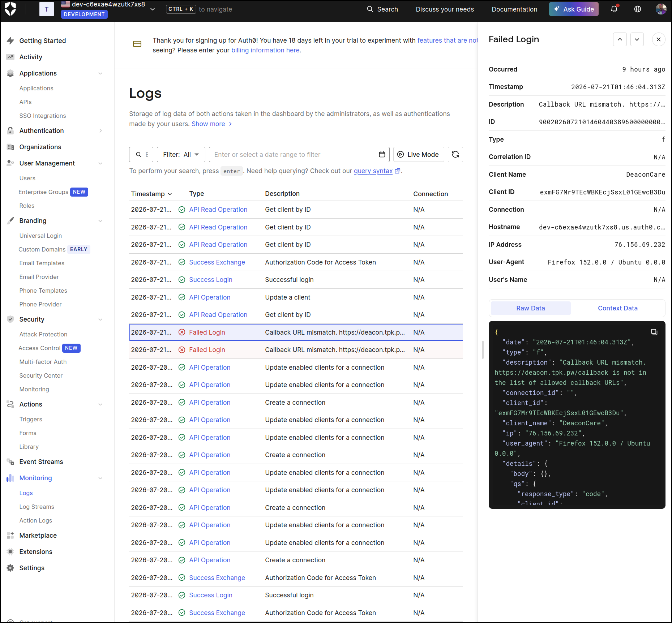Click the Getting Started lightning icon
This screenshot has height=623, width=672.
[x=10, y=40]
